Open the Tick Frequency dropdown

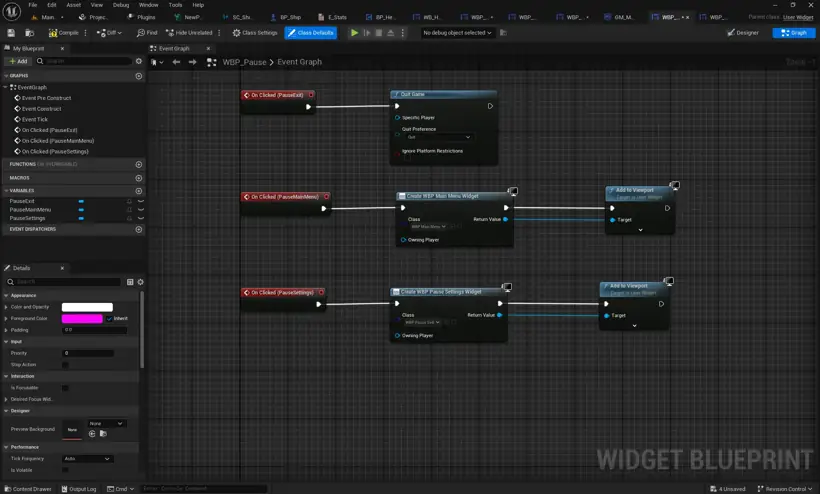tap(87, 459)
